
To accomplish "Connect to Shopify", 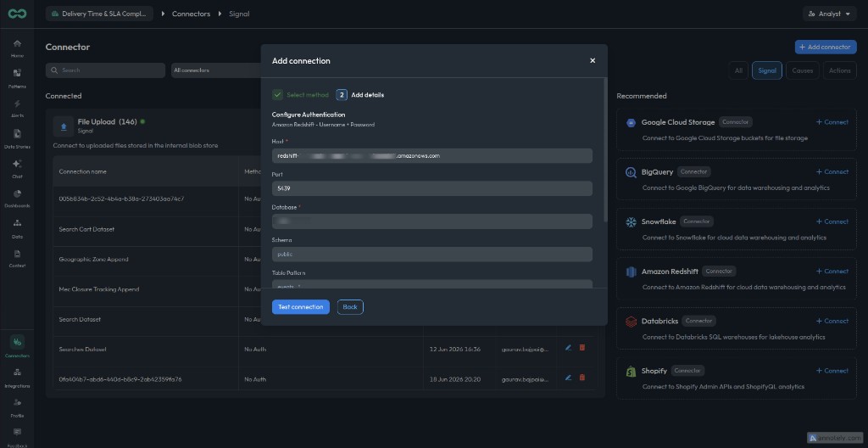I will [x=832, y=371].
